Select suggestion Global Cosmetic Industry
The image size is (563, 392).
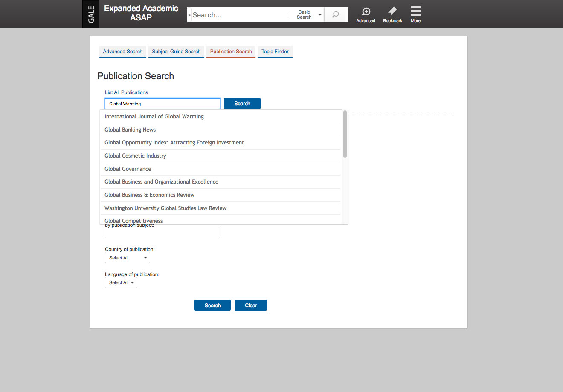coord(221,156)
